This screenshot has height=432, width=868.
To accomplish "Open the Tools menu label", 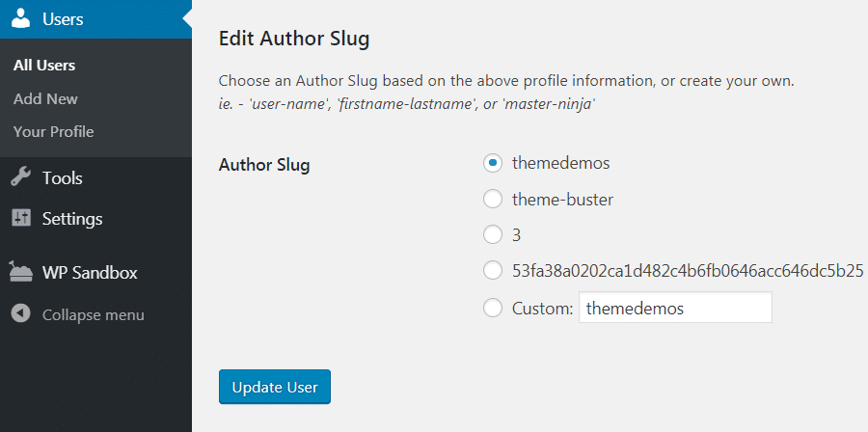I will point(62,178).
